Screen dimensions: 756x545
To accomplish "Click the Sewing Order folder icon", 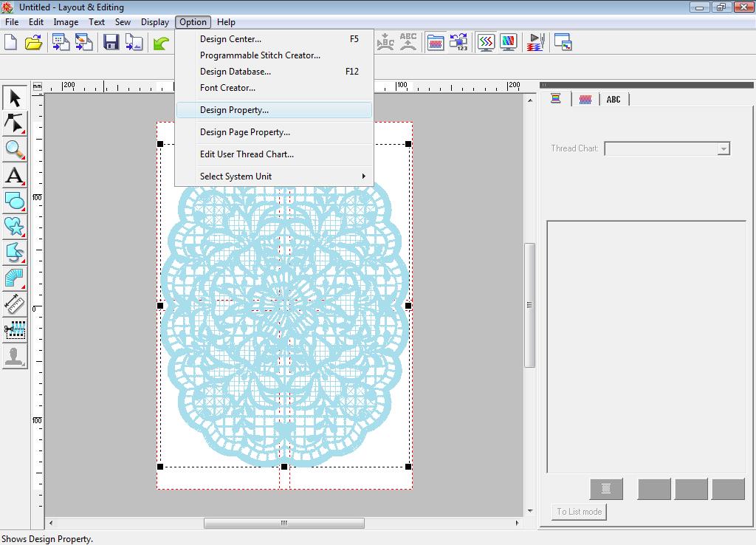I will pos(436,42).
